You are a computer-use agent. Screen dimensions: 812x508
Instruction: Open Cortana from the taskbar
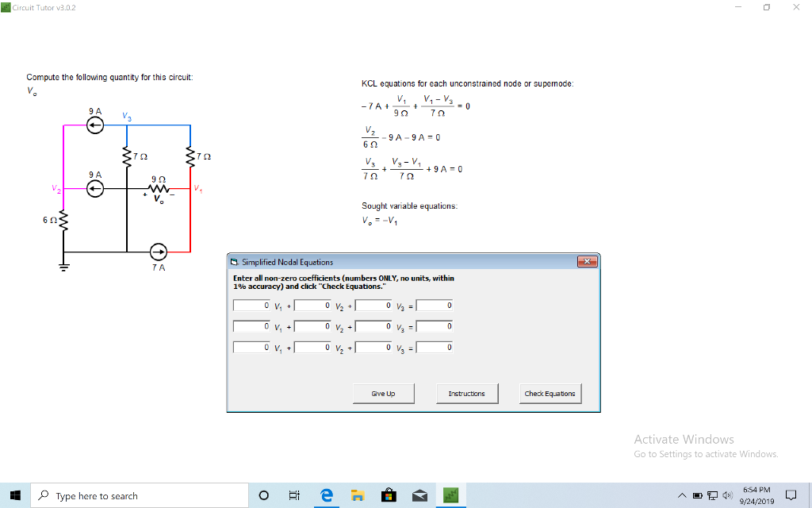coord(263,495)
